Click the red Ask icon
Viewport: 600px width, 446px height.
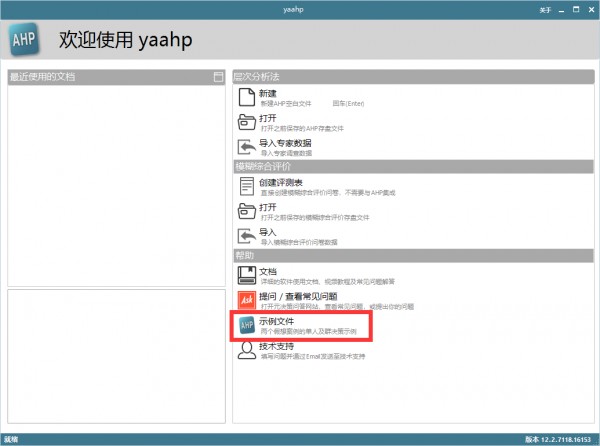click(x=246, y=300)
